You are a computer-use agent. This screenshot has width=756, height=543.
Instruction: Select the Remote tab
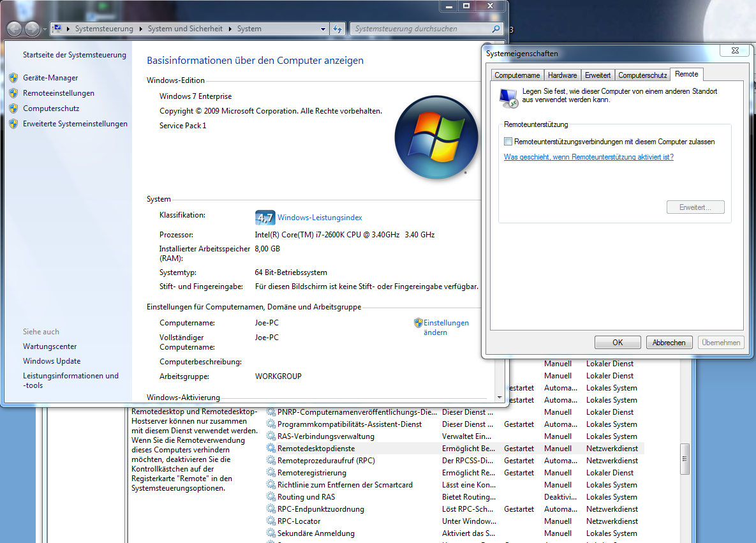(x=686, y=74)
